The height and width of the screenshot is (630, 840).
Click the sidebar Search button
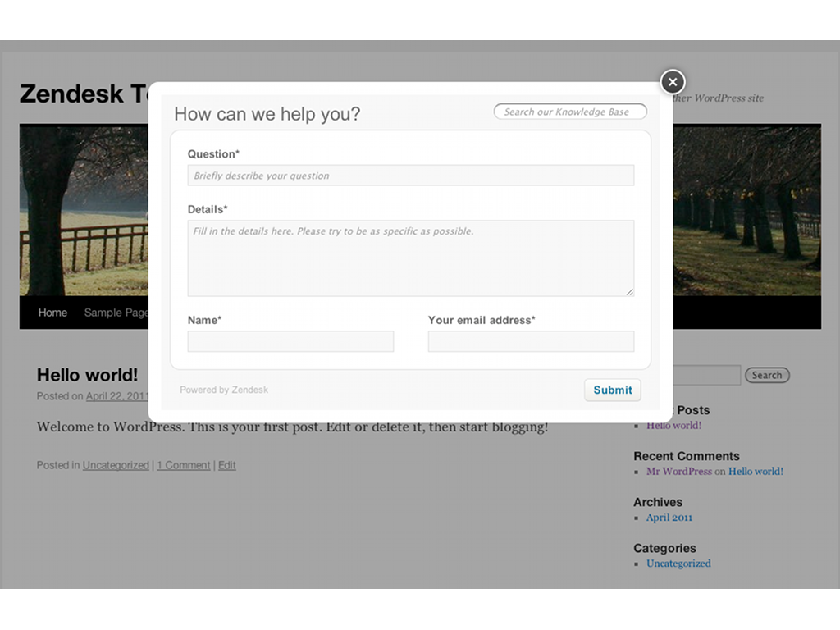point(766,375)
